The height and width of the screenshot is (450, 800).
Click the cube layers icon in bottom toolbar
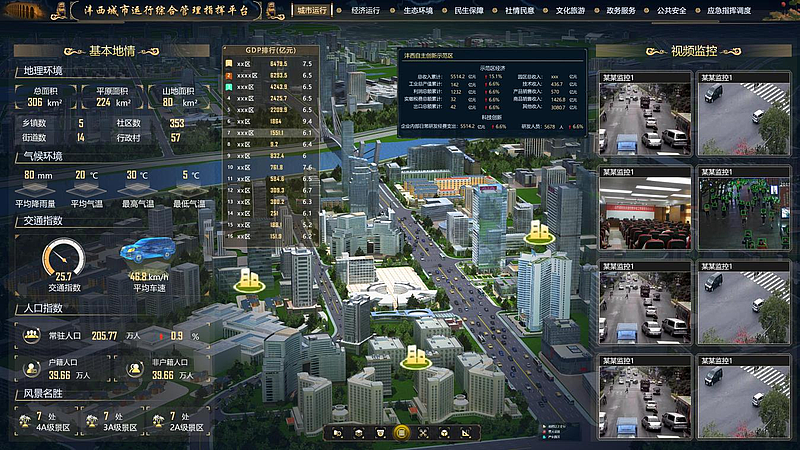359,433
